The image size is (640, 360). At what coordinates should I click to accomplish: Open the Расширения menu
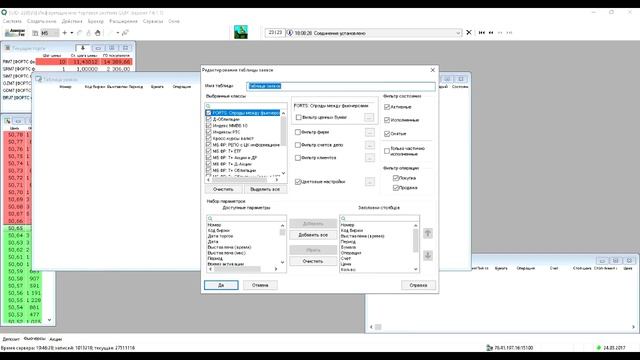point(123,21)
